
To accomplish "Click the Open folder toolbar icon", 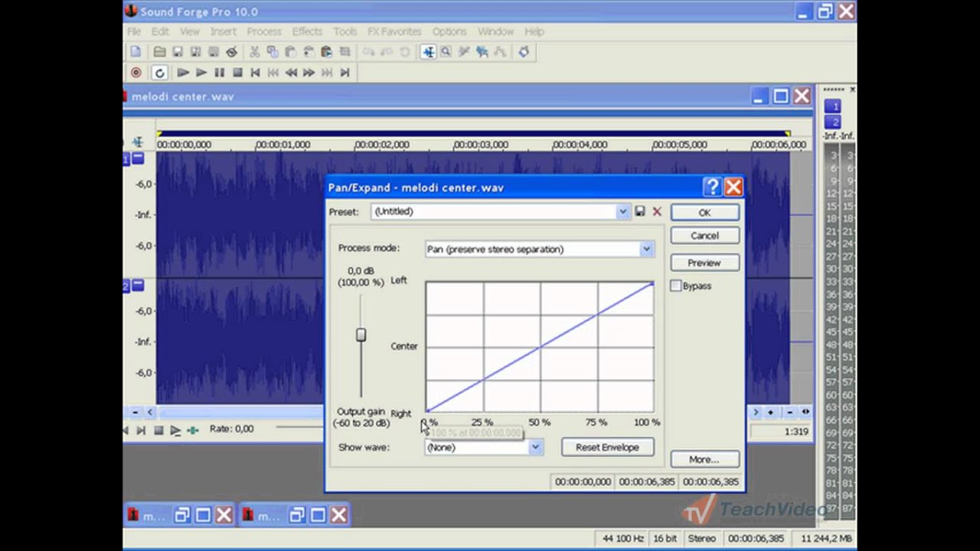I will pos(159,52).
